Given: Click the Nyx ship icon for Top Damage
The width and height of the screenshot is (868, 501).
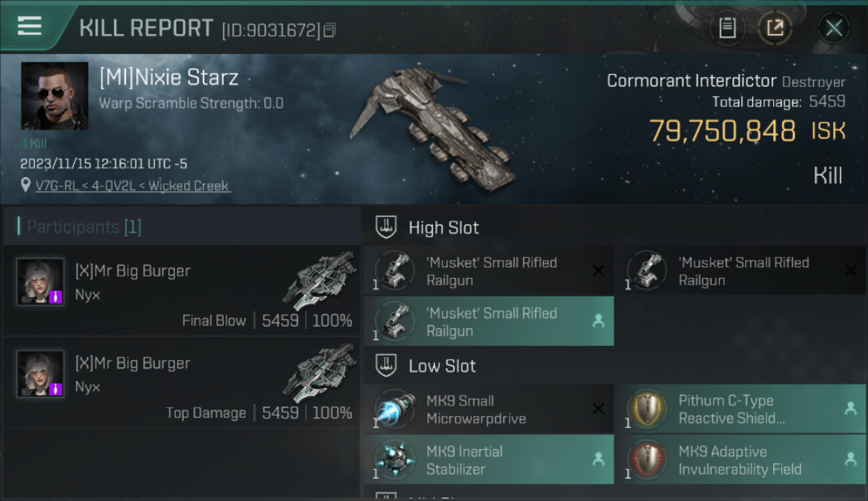Looking at the screenshot, I should 318,373.
